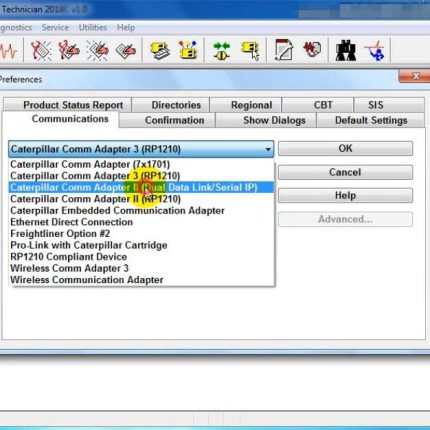Screen dimensions: 430x430
Task: Click the Help button in Preferences
Action: [x=345, y=196]
